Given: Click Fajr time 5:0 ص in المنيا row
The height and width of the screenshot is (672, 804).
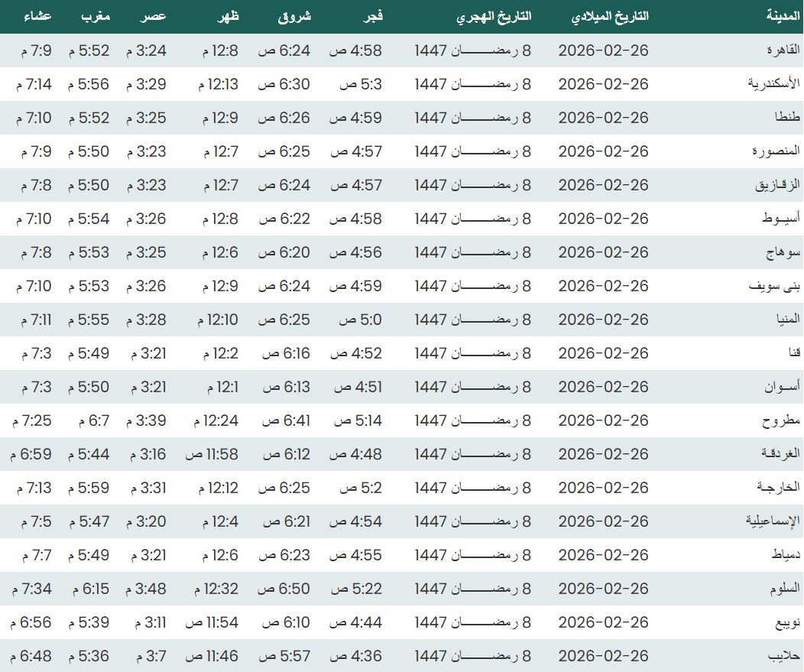Looking at the screenshot, I should (x=360, y=320).
